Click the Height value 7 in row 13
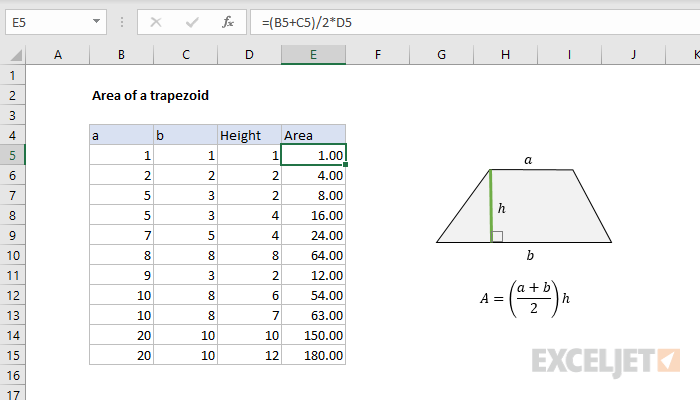The image size is (700, 400). click(x=250, y=315)
